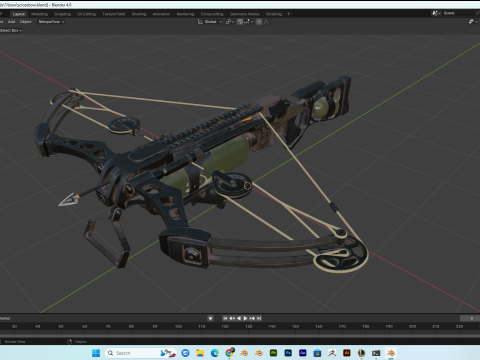Image resolution: width=480 pixels, height=360 pixels.
Task: Open Google Chrome from taskbar
Action: 229,353
